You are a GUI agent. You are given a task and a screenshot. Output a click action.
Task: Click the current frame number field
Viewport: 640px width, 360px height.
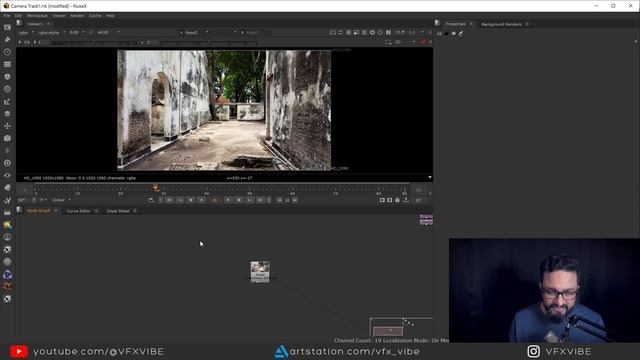click(215, 200)
